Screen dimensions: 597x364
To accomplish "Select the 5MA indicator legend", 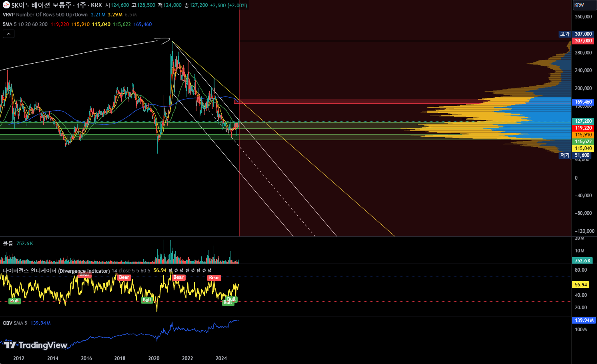I will (8, 24).
